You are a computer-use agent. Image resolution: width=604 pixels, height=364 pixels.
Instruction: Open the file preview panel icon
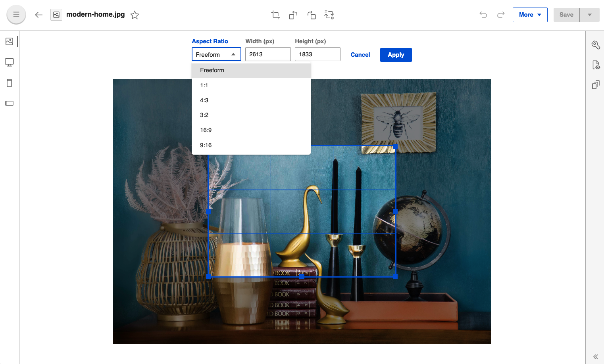(596, 65)
